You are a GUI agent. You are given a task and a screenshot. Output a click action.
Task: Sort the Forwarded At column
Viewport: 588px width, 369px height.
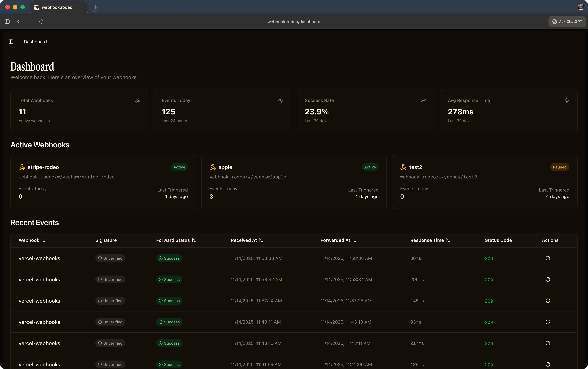[338, 240]
